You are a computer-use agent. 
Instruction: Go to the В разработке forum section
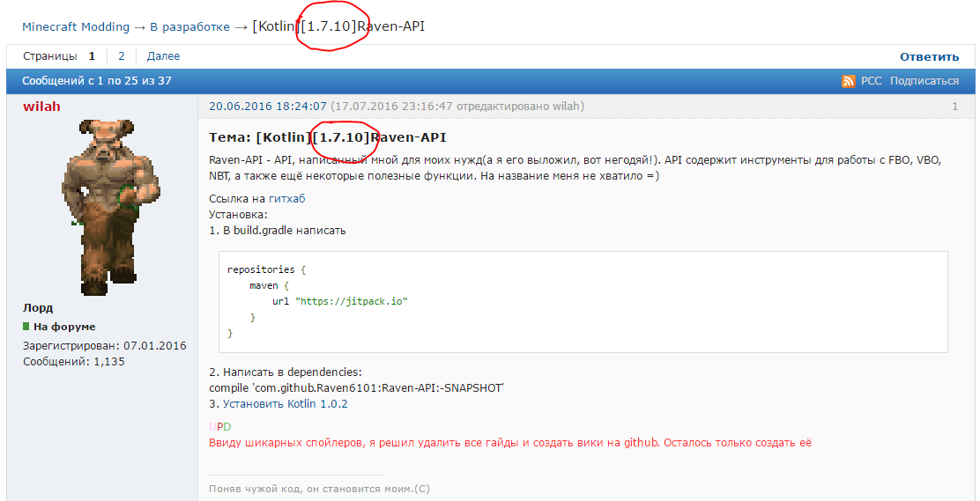click(x=190, y=27)
